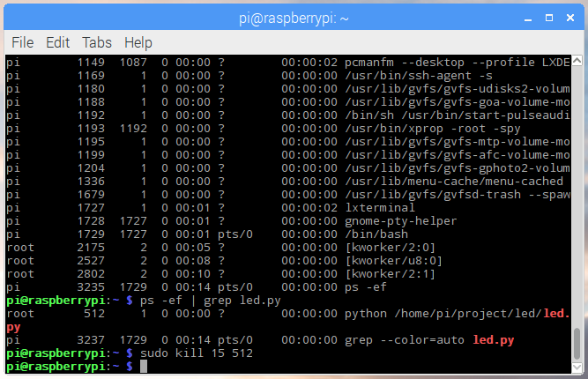Click 'pcmanfm --desktop --profile LXDE' text
The image size is (588, 379).
coord(458,63)
